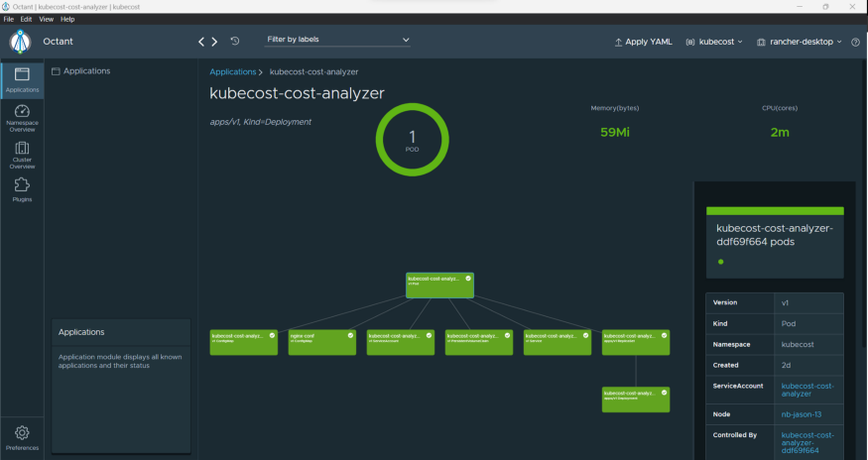Open the Plugins section
Screen dimensions: 868x460
(22, 190)
